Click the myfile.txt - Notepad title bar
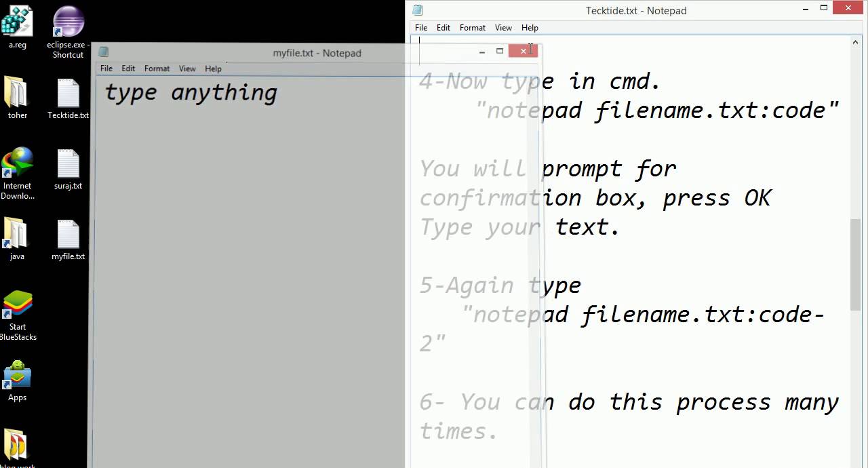Viewport: 868px width, 468px height. 317,53
